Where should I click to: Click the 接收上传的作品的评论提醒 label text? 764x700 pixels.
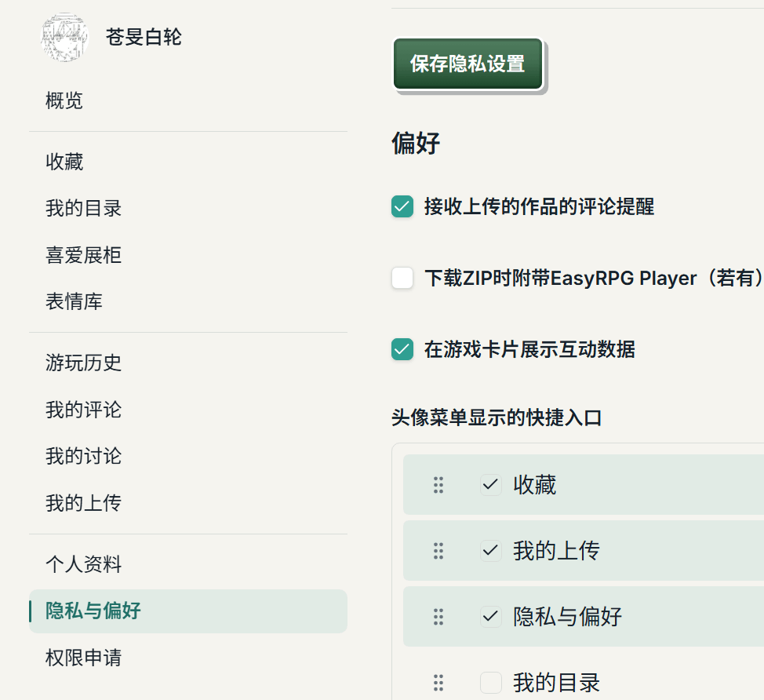tap(539, 206)
